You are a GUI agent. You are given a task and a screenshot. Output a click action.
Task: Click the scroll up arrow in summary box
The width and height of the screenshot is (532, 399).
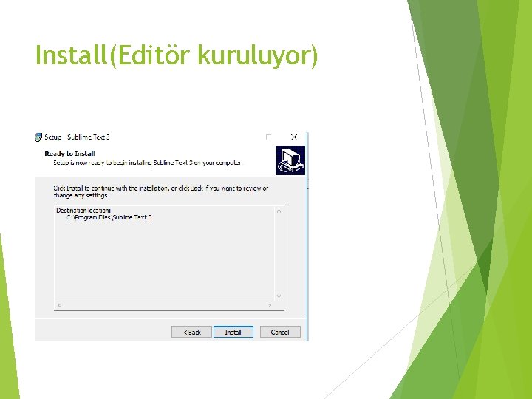coord(279,211)
